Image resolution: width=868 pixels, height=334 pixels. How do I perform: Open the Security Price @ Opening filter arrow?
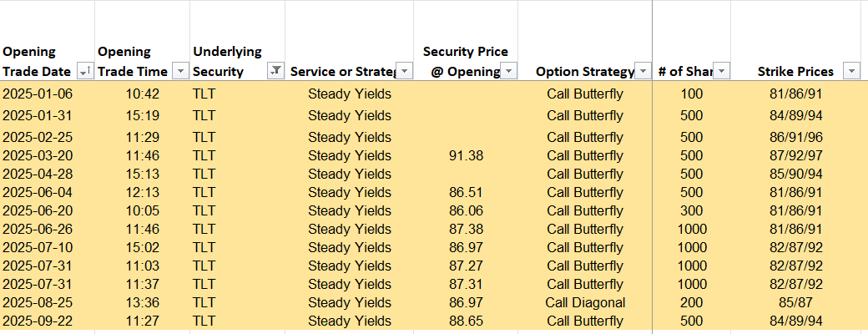(x=508, y=71)
